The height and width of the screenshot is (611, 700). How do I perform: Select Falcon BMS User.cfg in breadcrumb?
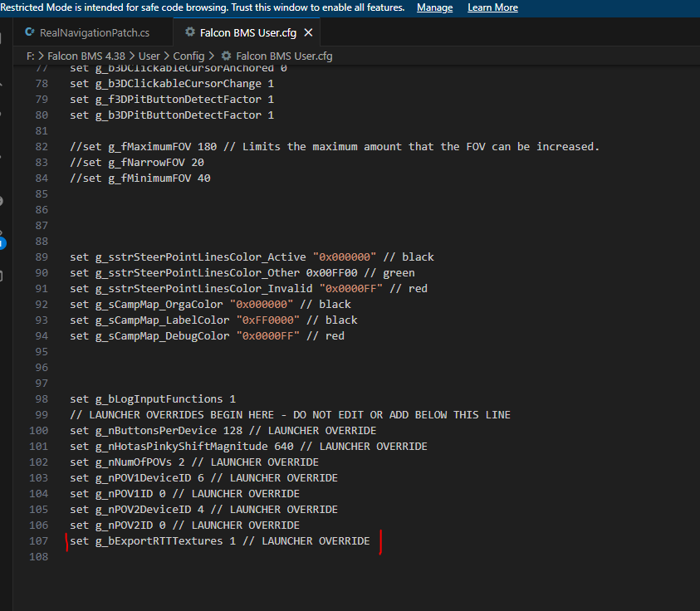point(284,56)
